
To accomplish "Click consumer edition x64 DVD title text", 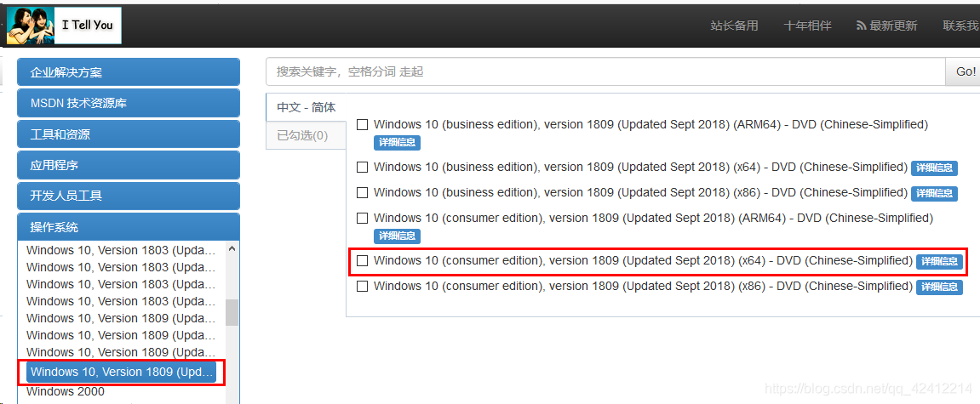I will pos(643,260).
